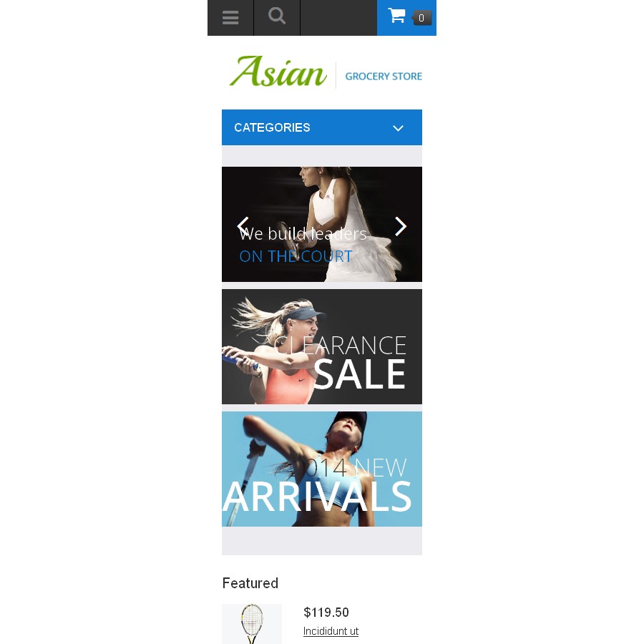Open the Incididunt ut product link
The width and height of the screenshot is (644, 644).
(x=331, y=631)
